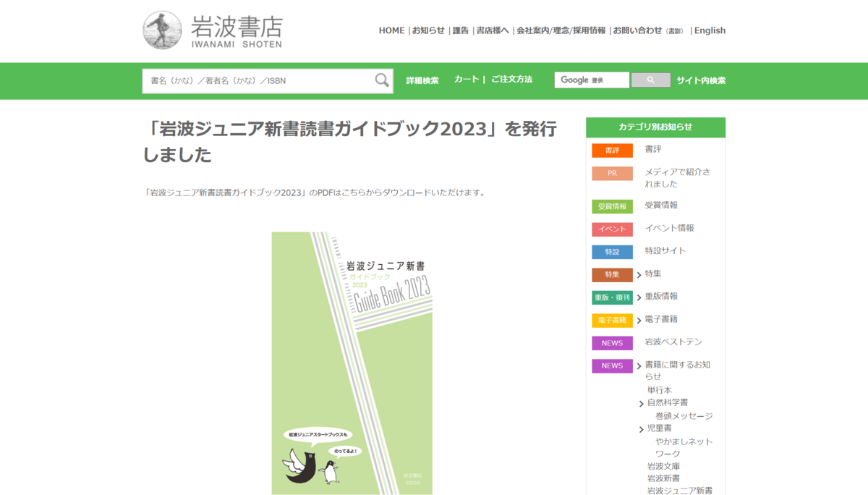Image resolution: width=868 pixels, height=495 pixels.
Task: Open ご注文方法 ordering guide
Action: pyautogui.click(x=511, y=80)
